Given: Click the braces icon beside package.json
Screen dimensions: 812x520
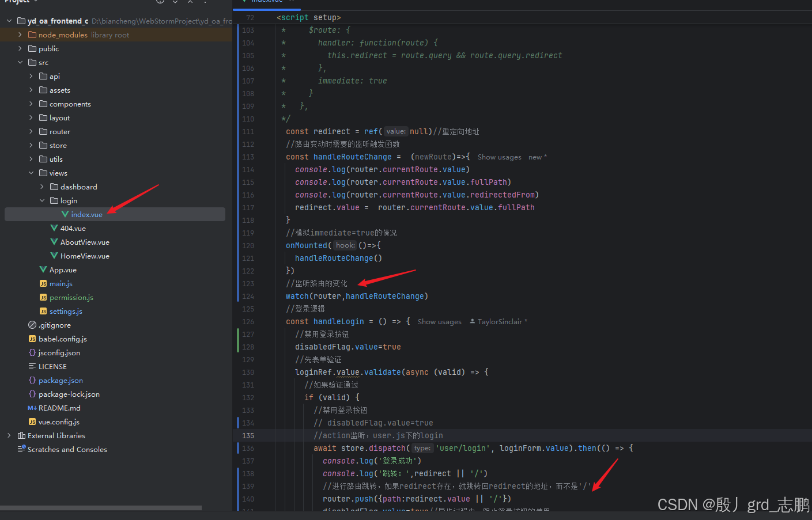Looking at the screenshot, I should coord(32,381).
